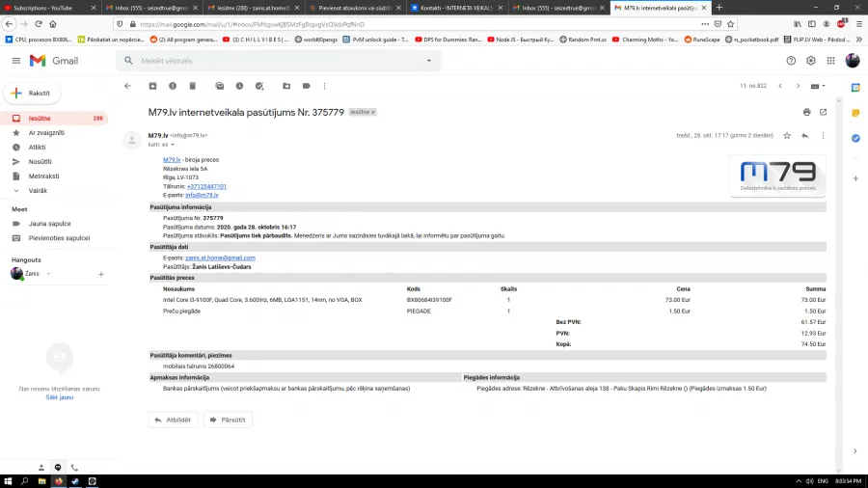
Task: Add more side panel add-ons plus icon
Action: tap(855, 178)
